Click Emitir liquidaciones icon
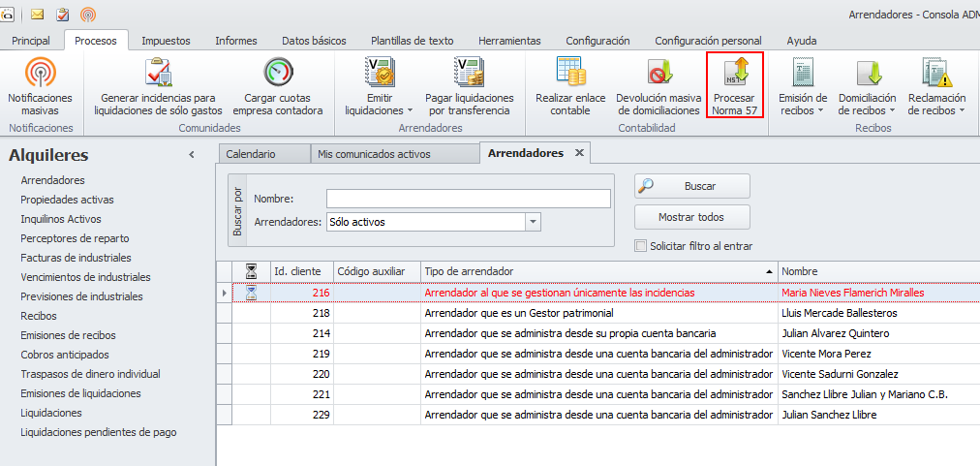Screen dimensions: 980x466 click(378, 72)
